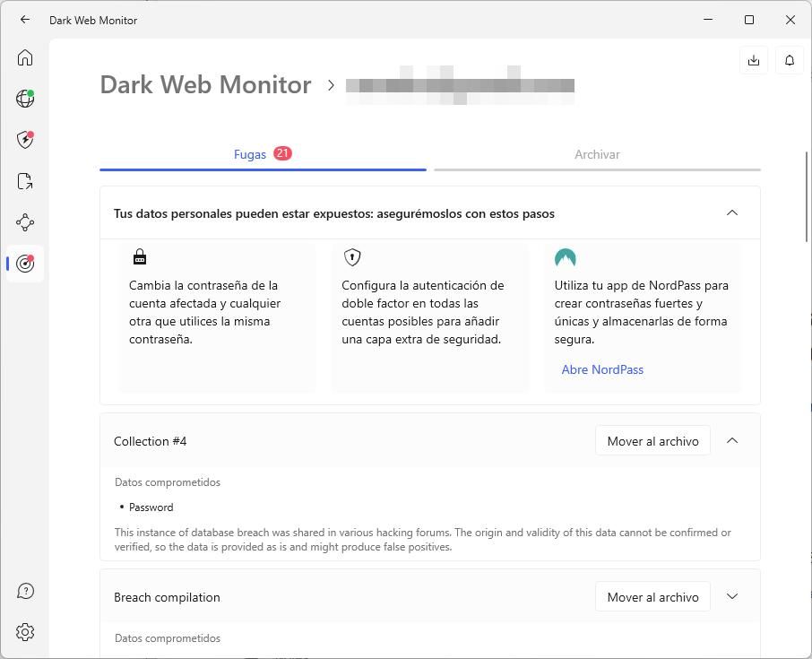
Task: Click Mover al archivo for Collection #4
Action: pos(652,441)
